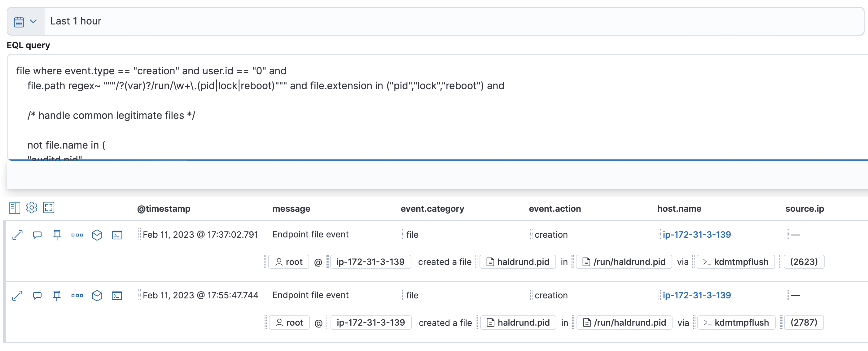
Task: Open host link ip-172-31-3-139 in first row
Action: [x=696, y=235]
